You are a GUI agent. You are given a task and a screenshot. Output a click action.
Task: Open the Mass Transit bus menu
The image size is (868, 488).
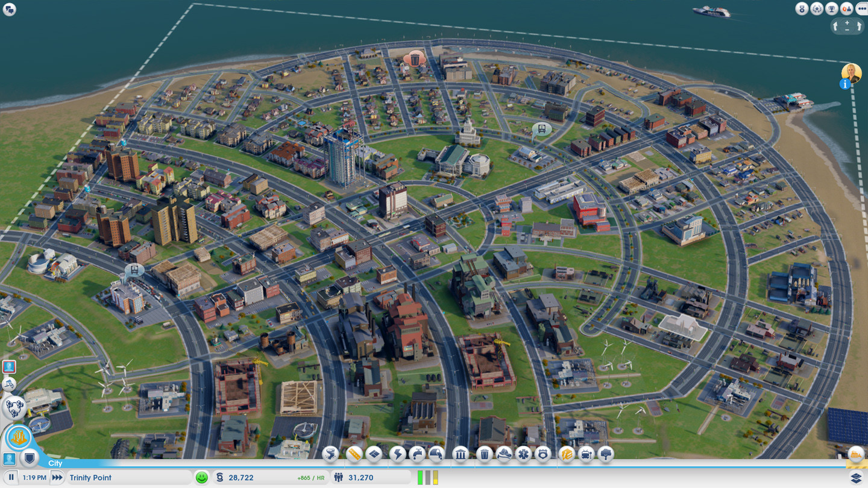(586, 454)
